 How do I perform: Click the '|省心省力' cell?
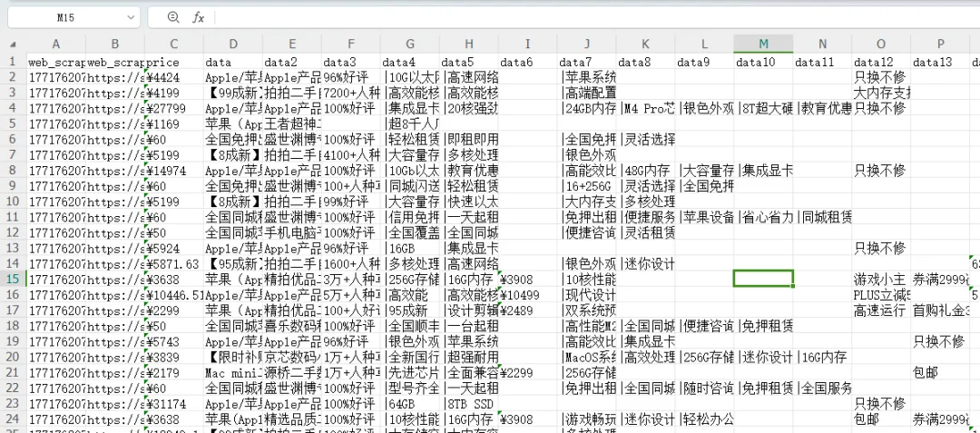click(x=763, y=217)
